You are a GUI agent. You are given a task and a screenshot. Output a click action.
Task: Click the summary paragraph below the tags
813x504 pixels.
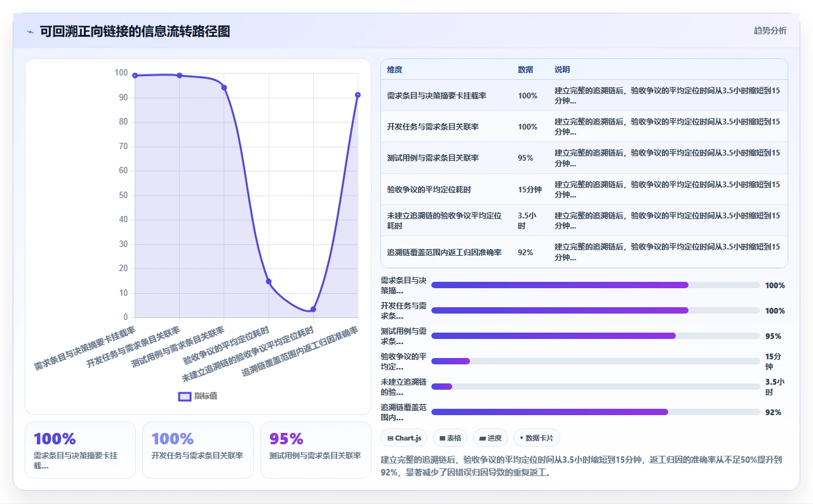[x=582, y=466]
